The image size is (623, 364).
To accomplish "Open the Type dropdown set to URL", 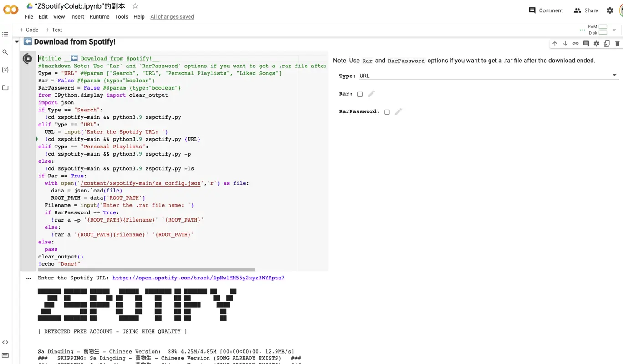I will (x=487, y=76).
